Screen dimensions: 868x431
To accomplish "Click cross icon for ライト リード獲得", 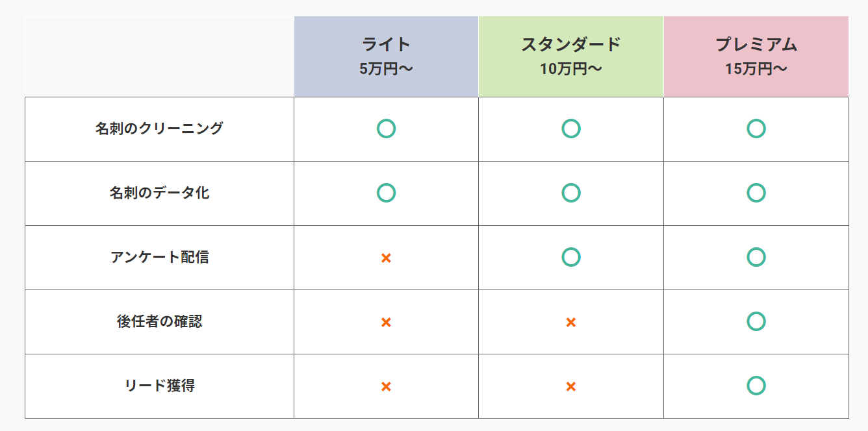I will point(386,387).
